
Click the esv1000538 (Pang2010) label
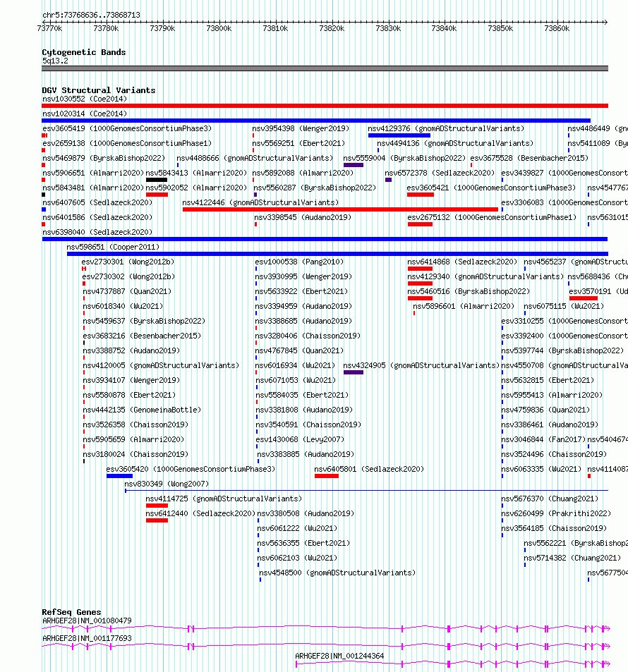tap(299, 262)
